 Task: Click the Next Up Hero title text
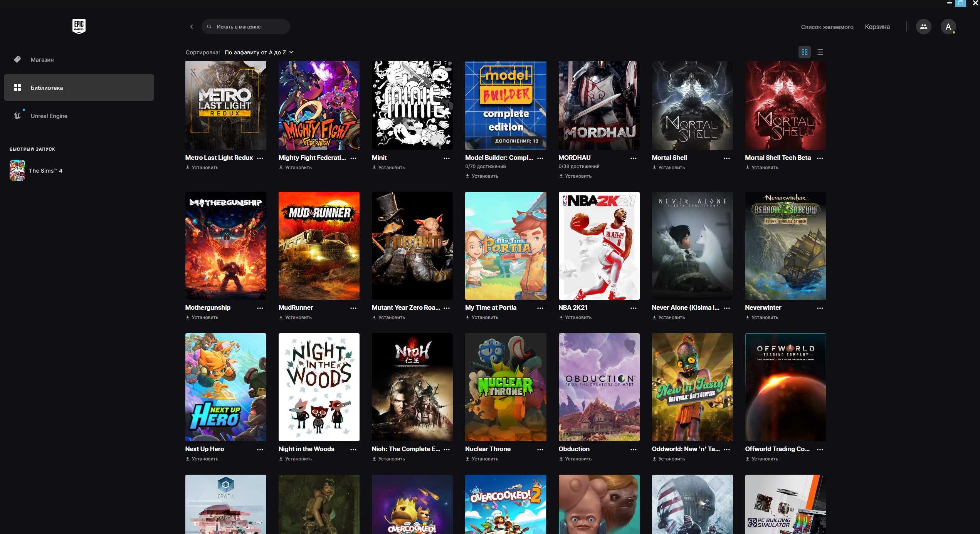[x=204, y=449]
